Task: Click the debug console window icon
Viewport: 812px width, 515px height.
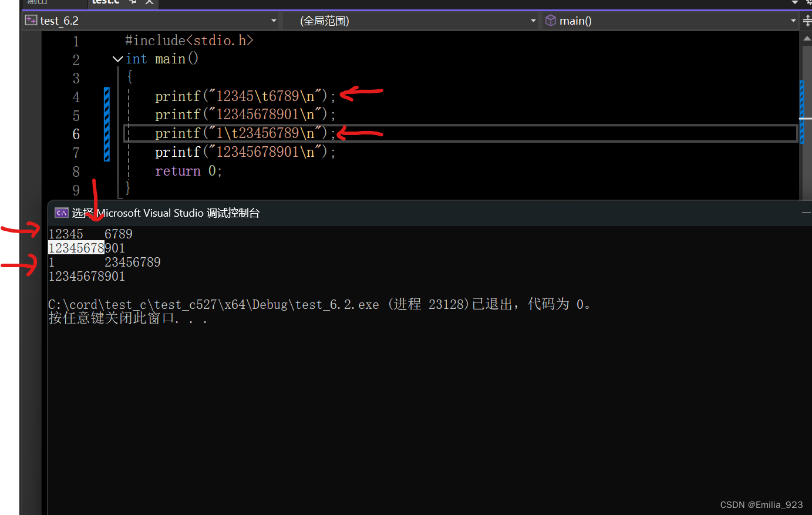Action: [x=61, y=213]
